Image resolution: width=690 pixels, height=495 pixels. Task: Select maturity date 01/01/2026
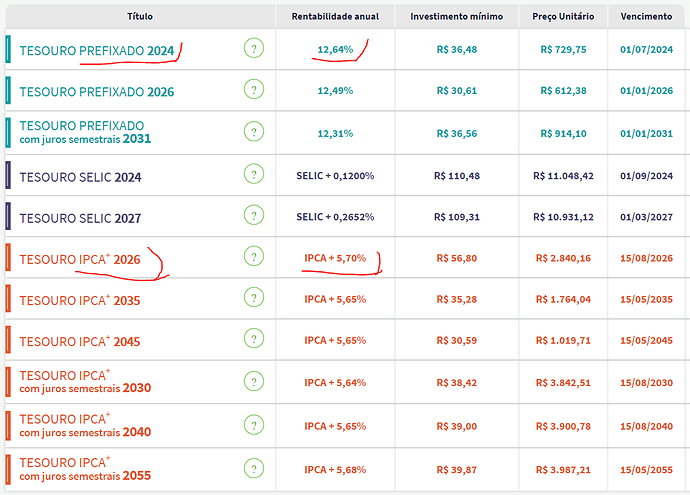646,90
